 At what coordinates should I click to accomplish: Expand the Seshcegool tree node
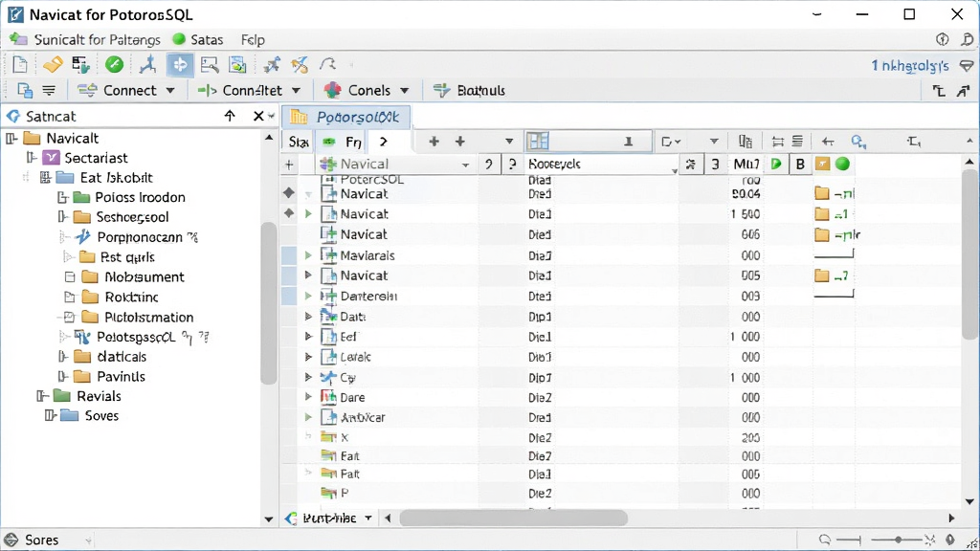click(x=62, y=217)
